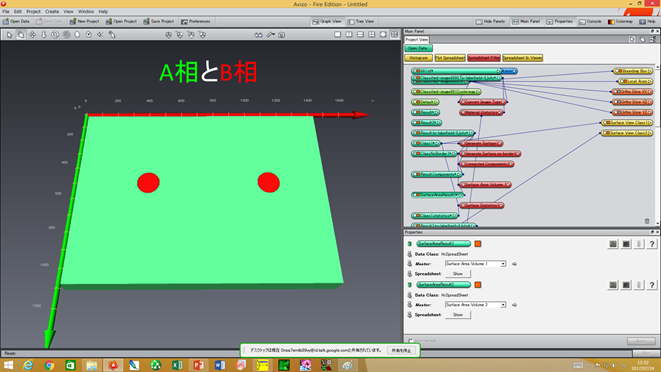Click the Open Data button in Project View

[418, 48]
